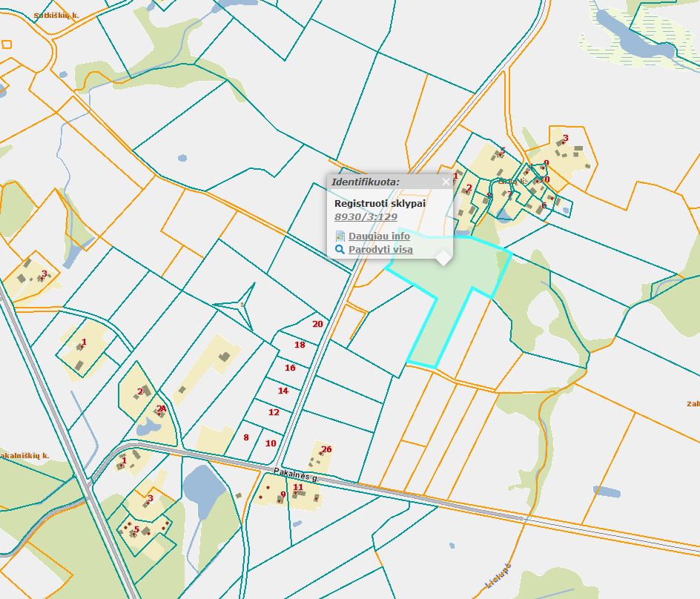Click parcel number 16
This screenshot has width=700, height=599.
click(x=291, y=367)
